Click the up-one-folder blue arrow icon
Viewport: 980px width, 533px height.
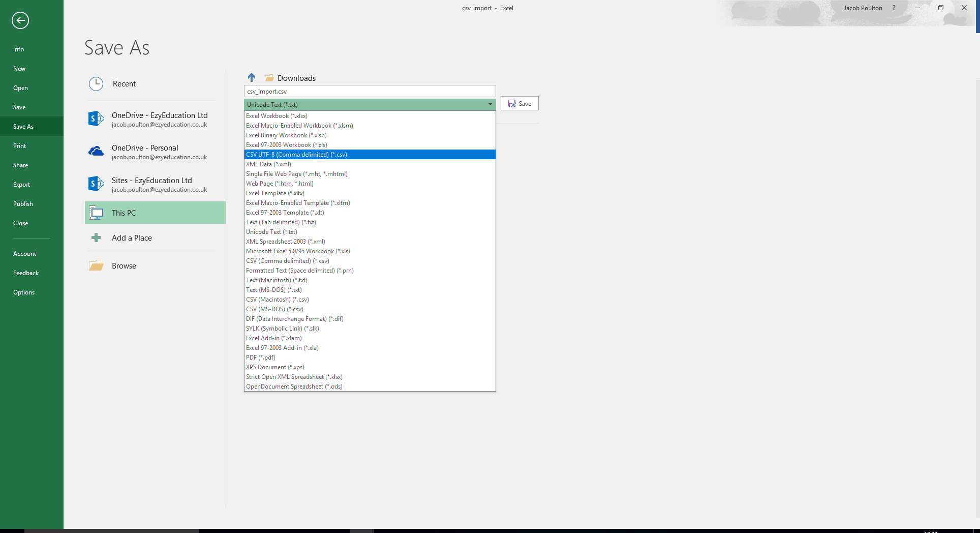click(x=252, y=78)
